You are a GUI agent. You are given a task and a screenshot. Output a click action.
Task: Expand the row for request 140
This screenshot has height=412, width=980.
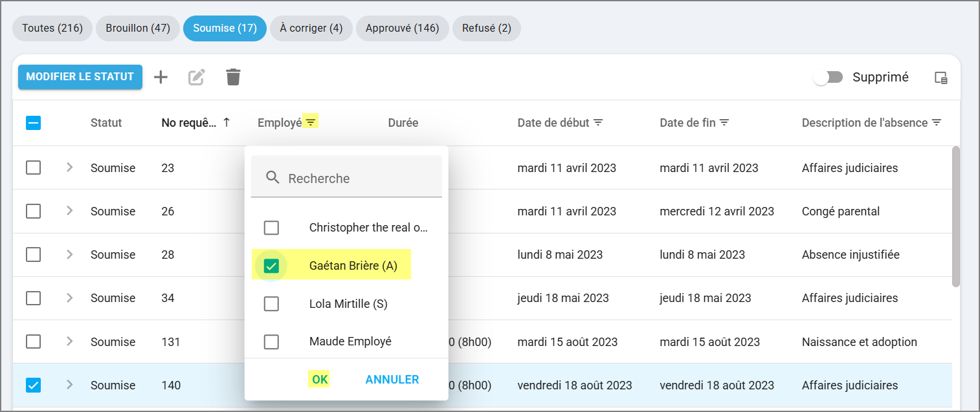click(x=70, y=385)
